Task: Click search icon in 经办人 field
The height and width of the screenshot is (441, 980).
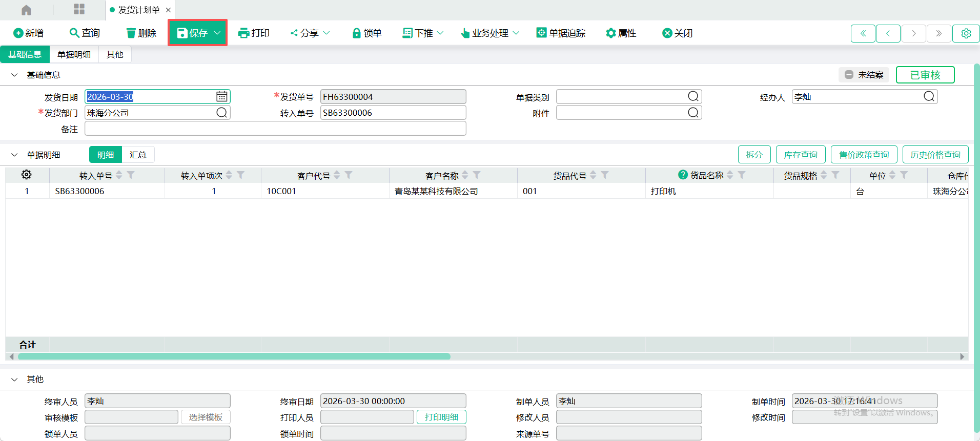Action: (x=929, y=97)
